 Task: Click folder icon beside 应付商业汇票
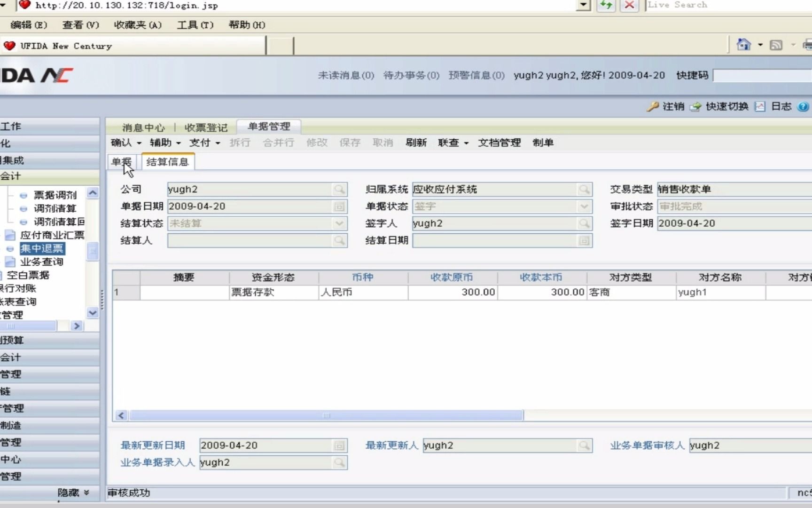[x=10, y=235]
